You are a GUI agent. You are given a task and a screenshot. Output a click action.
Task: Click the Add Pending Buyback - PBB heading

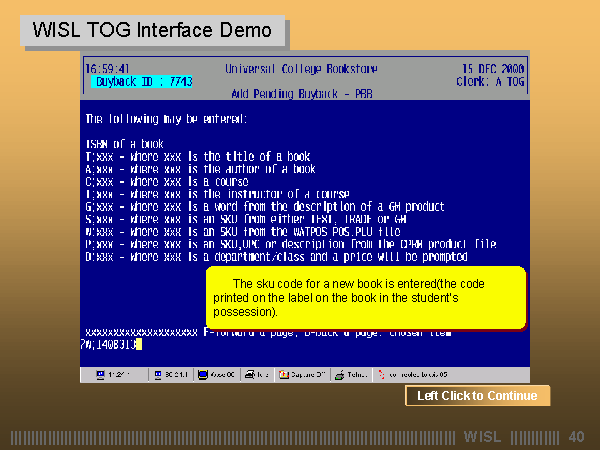tap(296, 93)
